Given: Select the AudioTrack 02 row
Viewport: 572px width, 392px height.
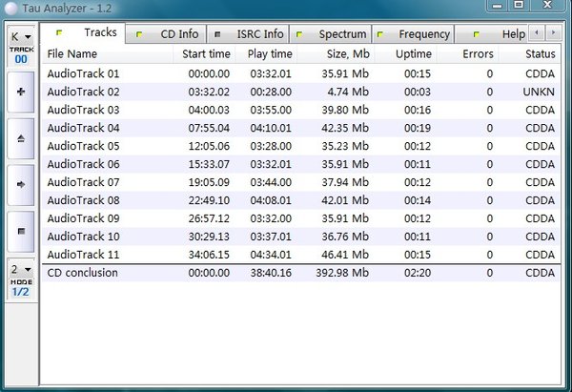Looking at the screenshot, I should tap(301, 92).
